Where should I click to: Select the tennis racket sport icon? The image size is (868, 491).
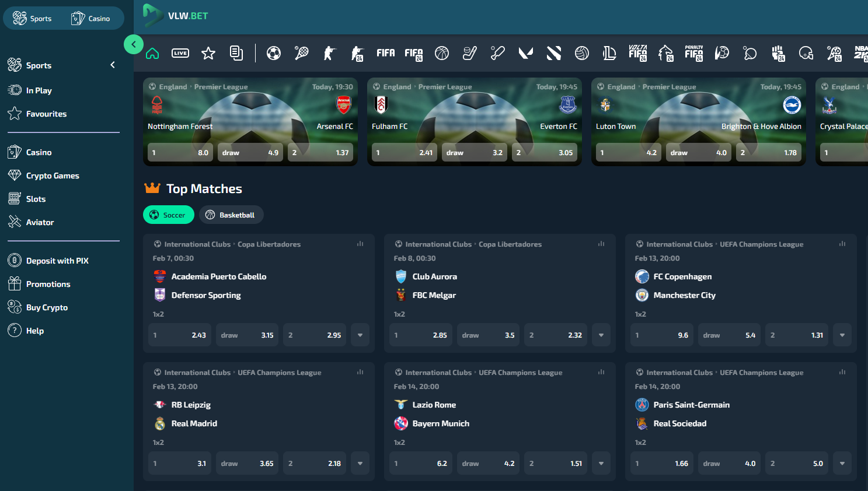[x=302, y=53]
